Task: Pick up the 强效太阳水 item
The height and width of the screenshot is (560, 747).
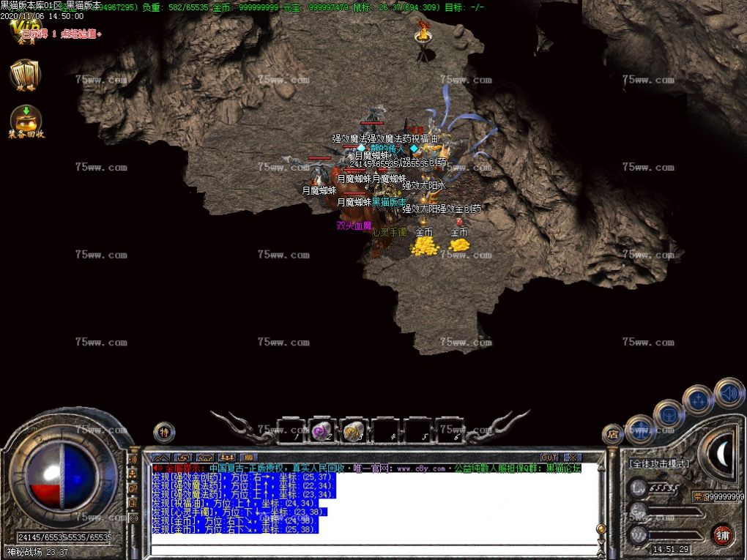Action: click(424, 186)
